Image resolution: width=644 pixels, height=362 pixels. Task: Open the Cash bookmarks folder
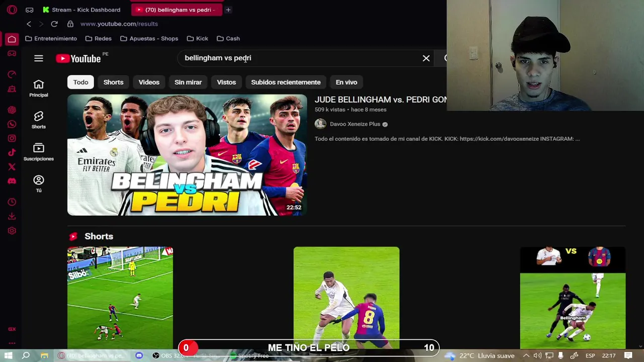[x=228, y=39]
